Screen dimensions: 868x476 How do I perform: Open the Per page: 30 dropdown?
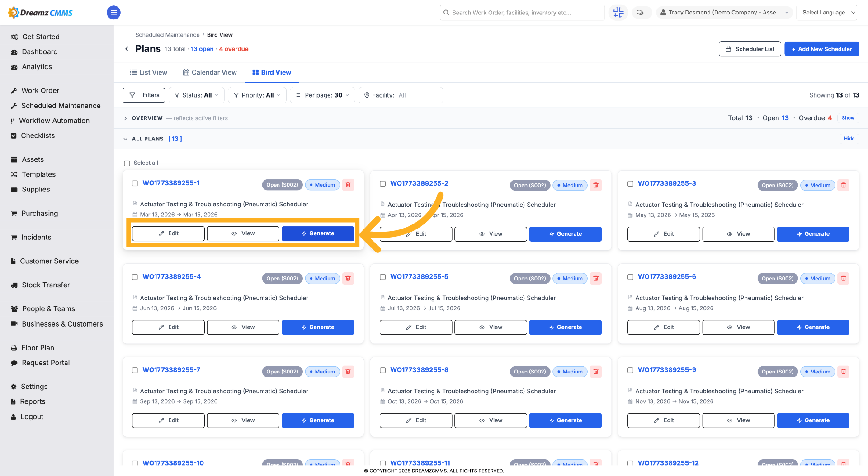[x=322, y=95]
